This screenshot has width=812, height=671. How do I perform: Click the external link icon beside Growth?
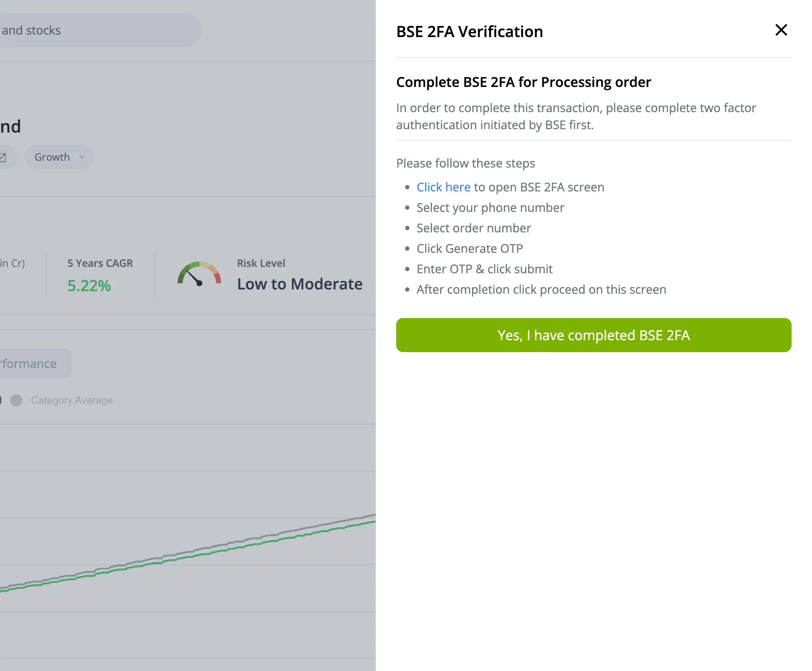point(3,157)
